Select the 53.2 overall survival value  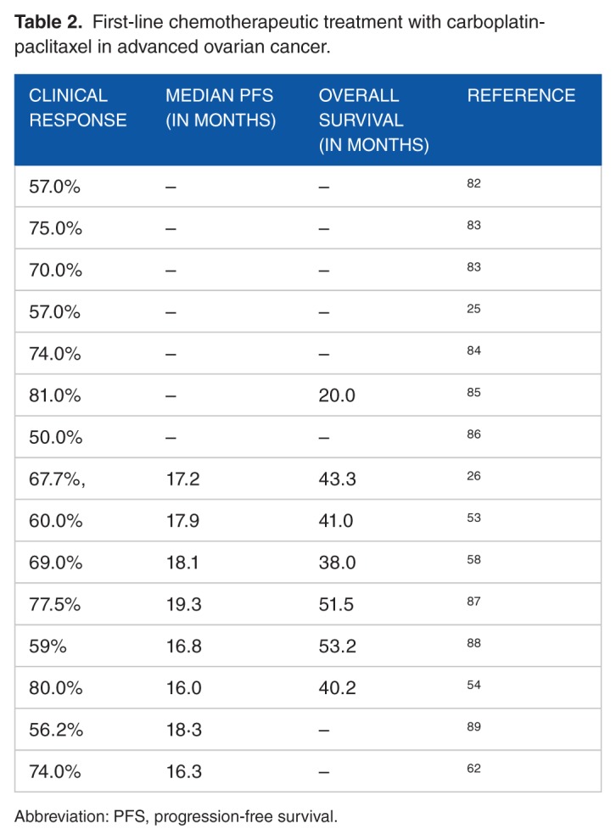click(337, 647)
